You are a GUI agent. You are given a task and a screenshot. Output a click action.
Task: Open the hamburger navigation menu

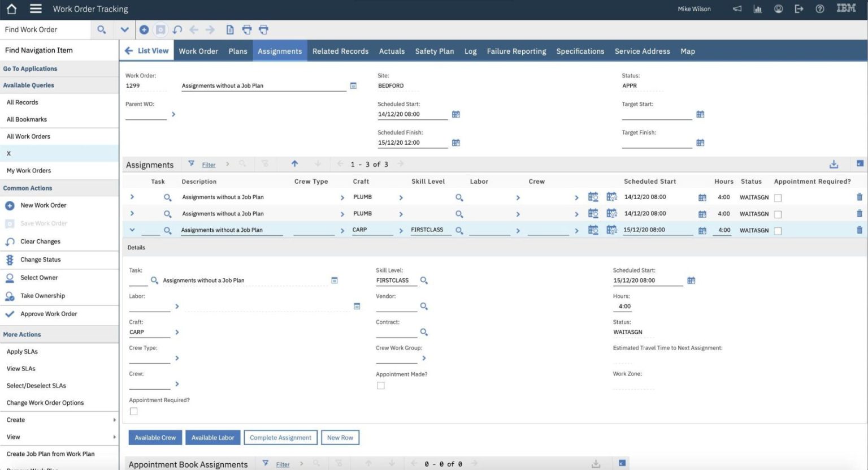coord(34,8)
